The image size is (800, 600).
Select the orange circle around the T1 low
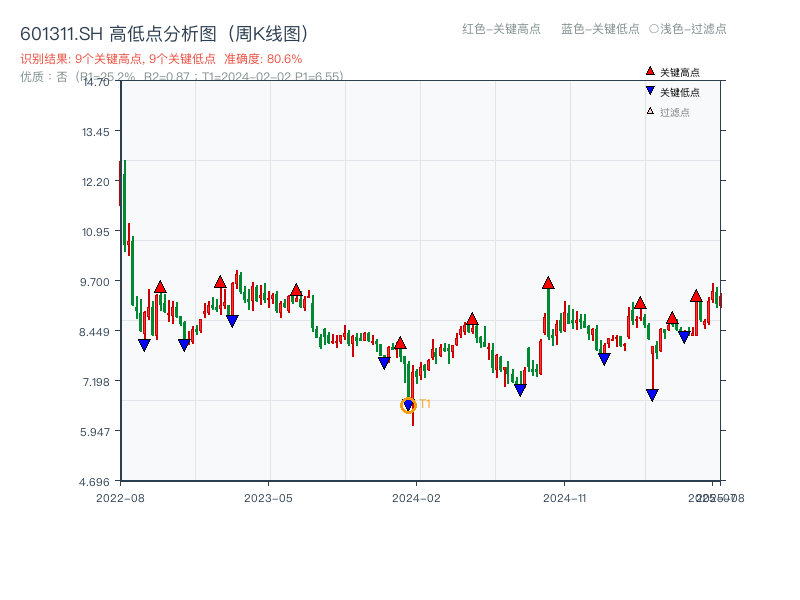[x=408, y=405]
